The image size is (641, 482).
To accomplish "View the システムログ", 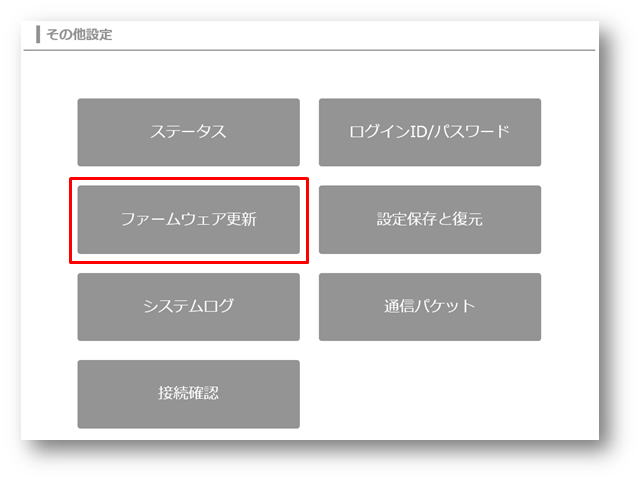I will pos(188,307).
